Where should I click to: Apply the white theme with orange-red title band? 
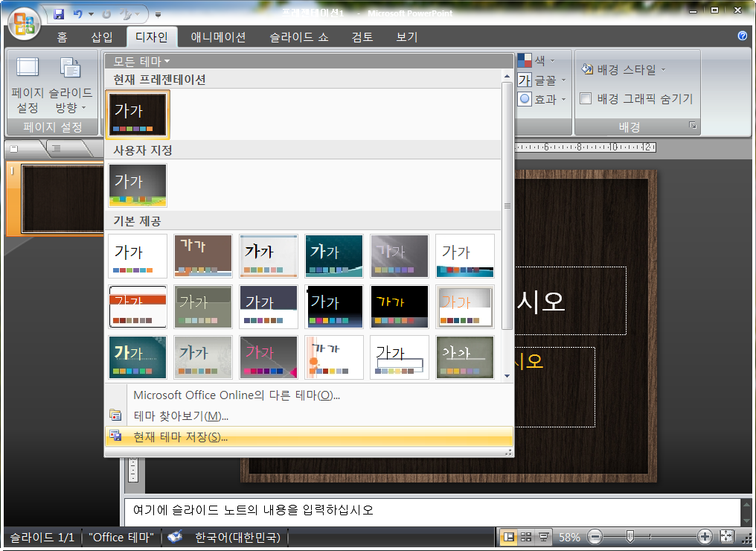pyautogui.click(x=138, y=307)
